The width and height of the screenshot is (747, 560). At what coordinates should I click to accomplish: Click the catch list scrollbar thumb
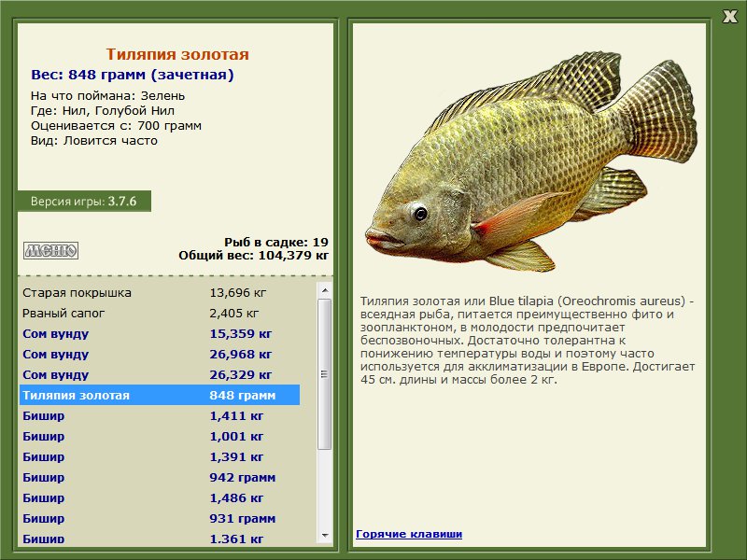tap(325, 374)
